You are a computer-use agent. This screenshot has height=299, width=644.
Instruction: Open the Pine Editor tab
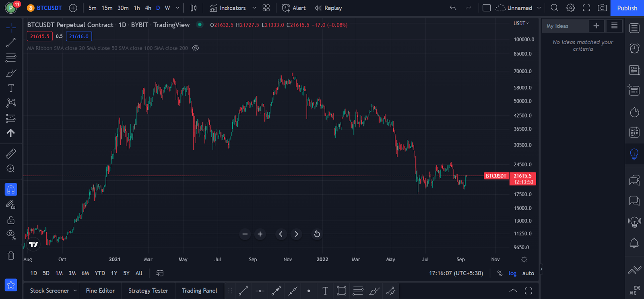click(100, 291)
